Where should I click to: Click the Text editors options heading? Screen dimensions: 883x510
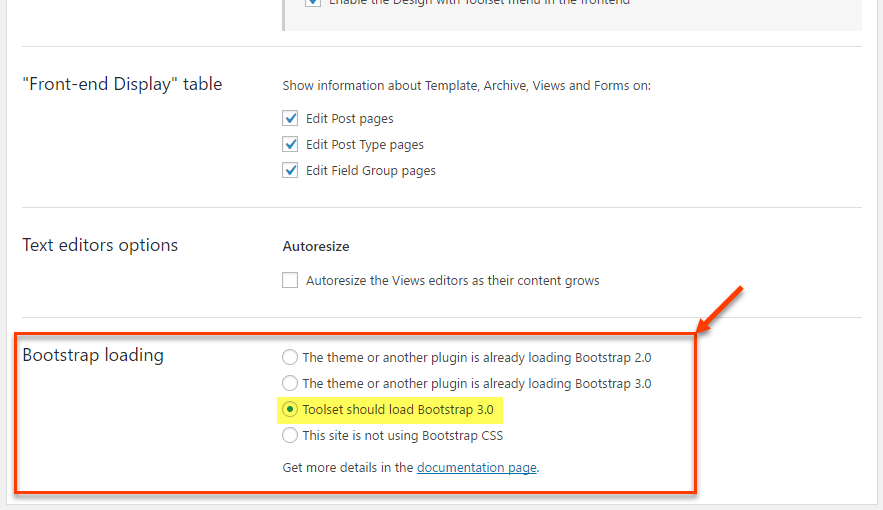[x=100, y=245]
